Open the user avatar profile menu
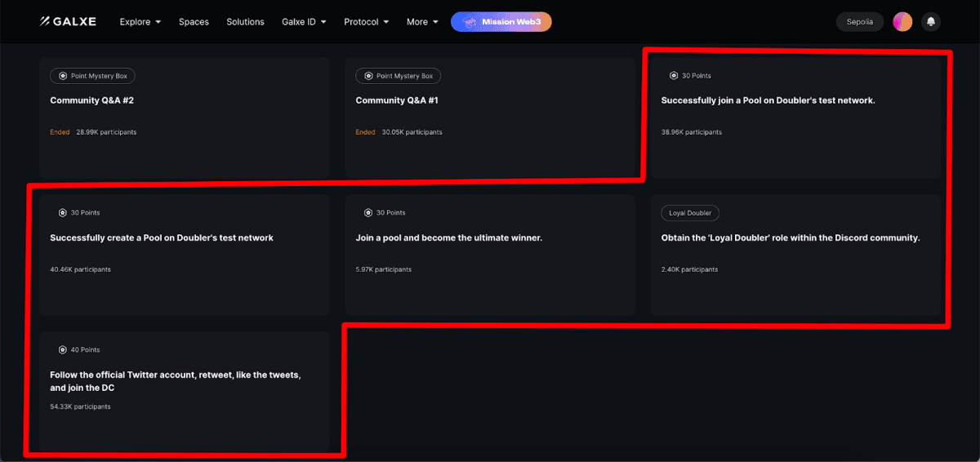This screenshot has width=980, height=462. pos(902,22)
